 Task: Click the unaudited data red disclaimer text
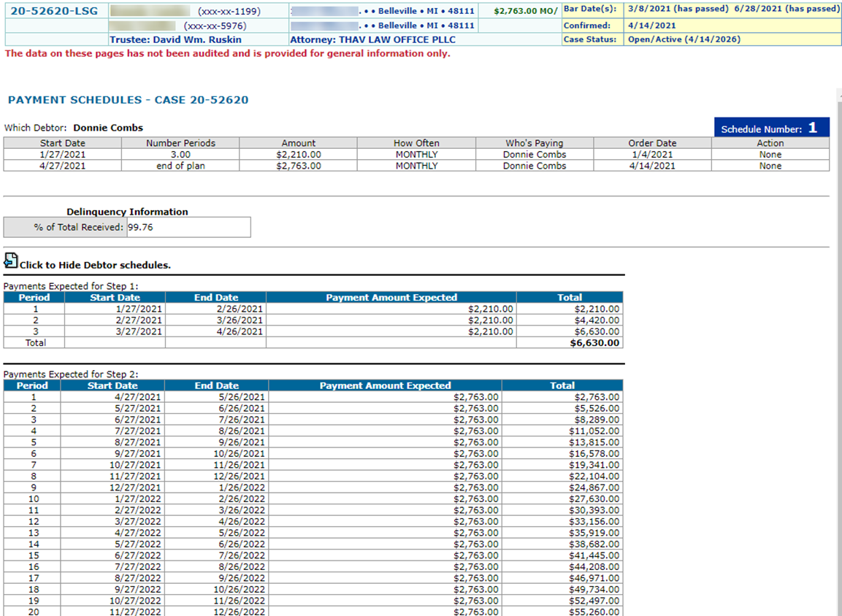point(228,53)
